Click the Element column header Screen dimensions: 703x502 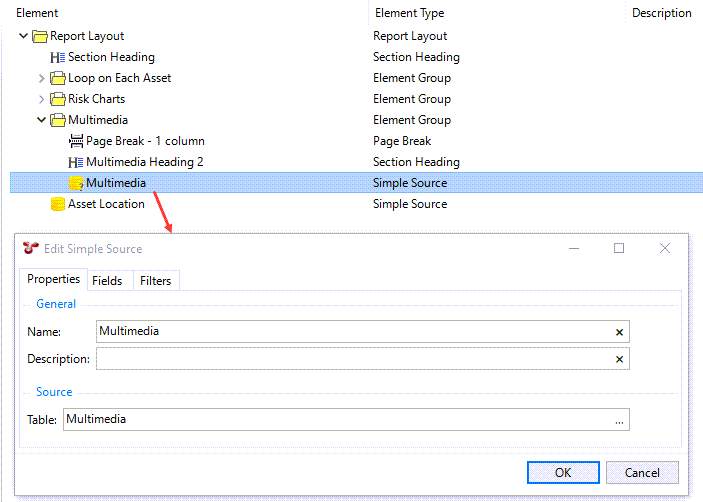point(37,13)
